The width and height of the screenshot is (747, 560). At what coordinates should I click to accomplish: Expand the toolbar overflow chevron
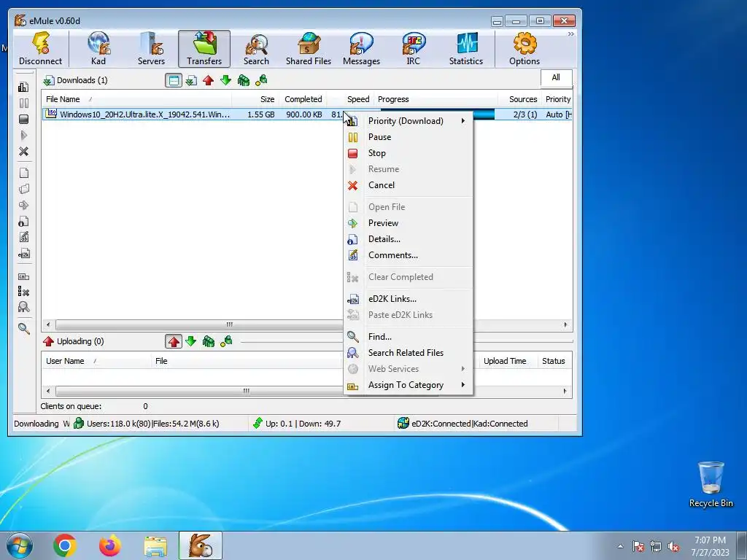click(570, 34)
